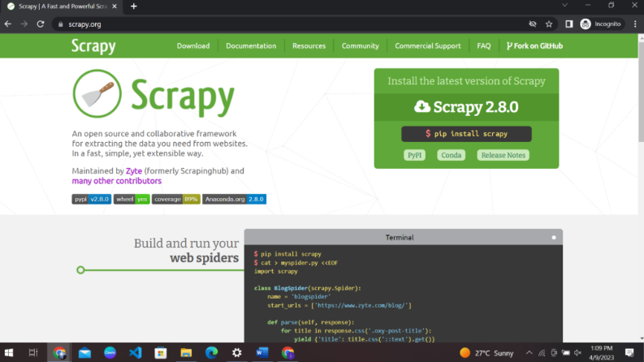Click the Incognito profile icon
Screen dimensions: 644x362
click(x=586, y=24)
